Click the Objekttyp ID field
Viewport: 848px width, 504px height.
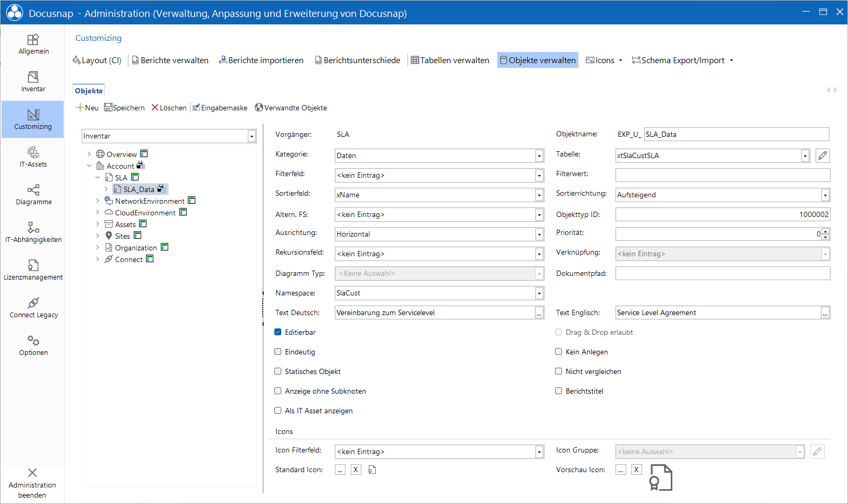[x=723, y=214]
